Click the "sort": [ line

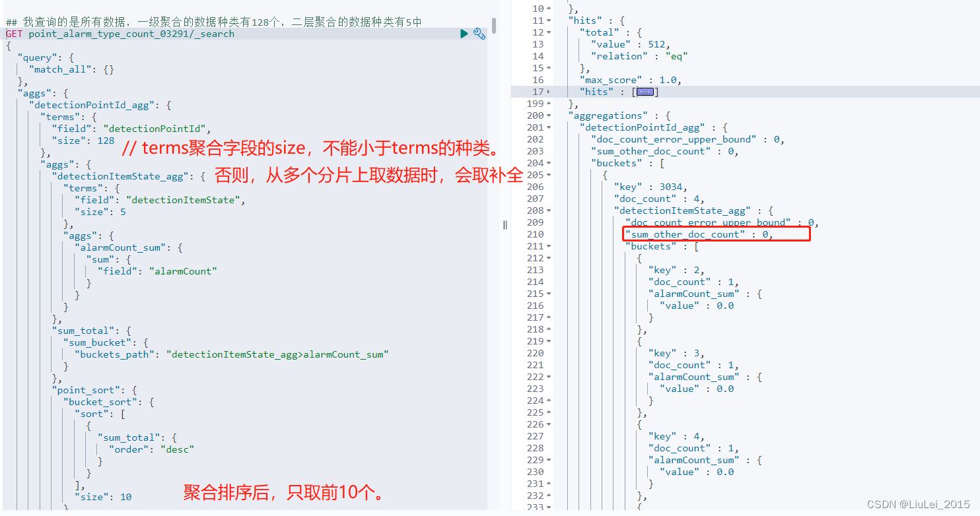(x=100, y=414)
